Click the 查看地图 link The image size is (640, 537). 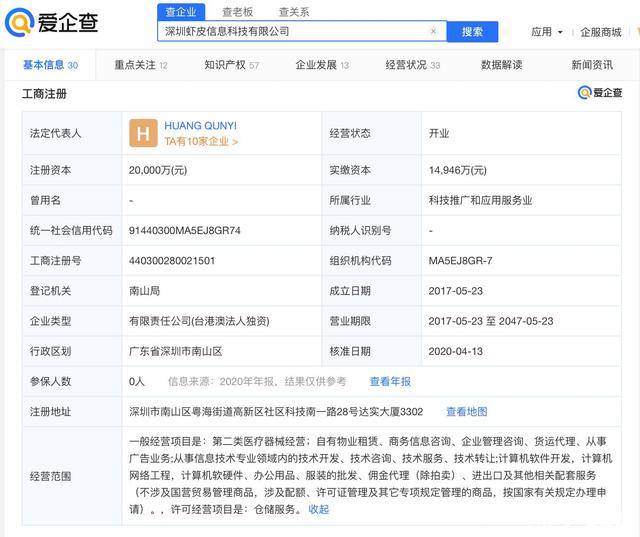(467, 412)
